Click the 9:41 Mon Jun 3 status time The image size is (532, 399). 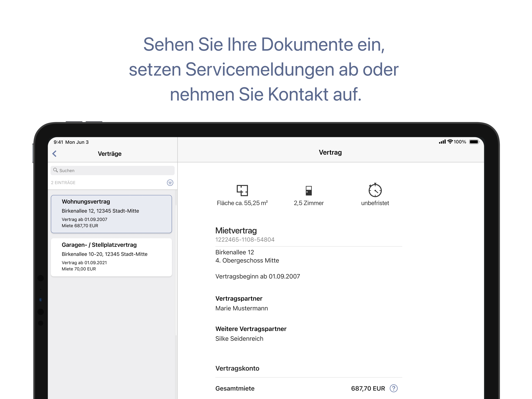tap(71, 142)
